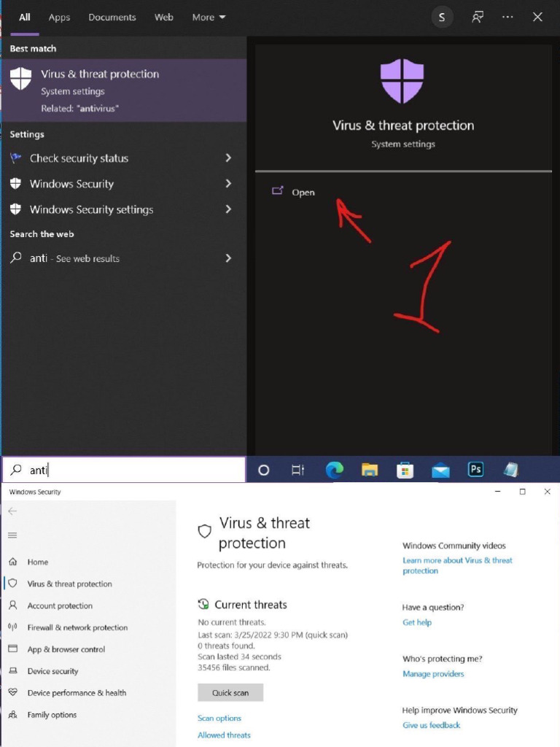Click the search magnifier icon in the search box
Screen dimensions: 560x747
coord(16,470)
